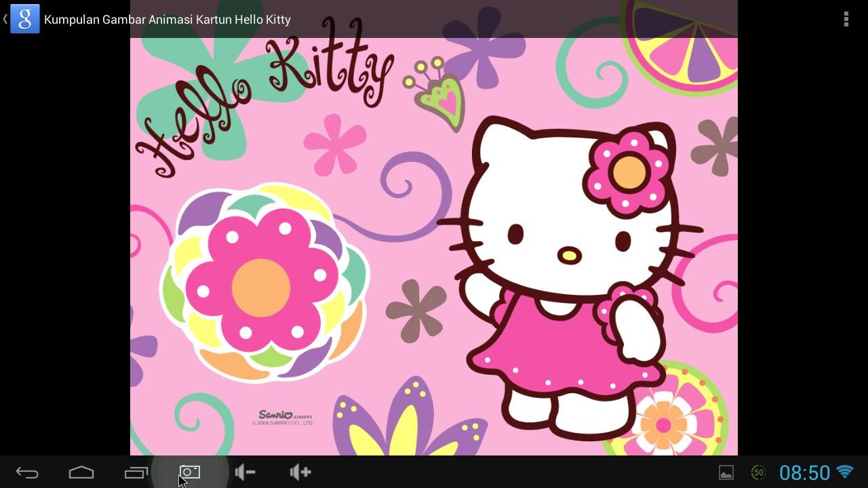
Task: Raise the volume using the speaker plus icon
Action: pyautogui.click(x=300, y=472)
